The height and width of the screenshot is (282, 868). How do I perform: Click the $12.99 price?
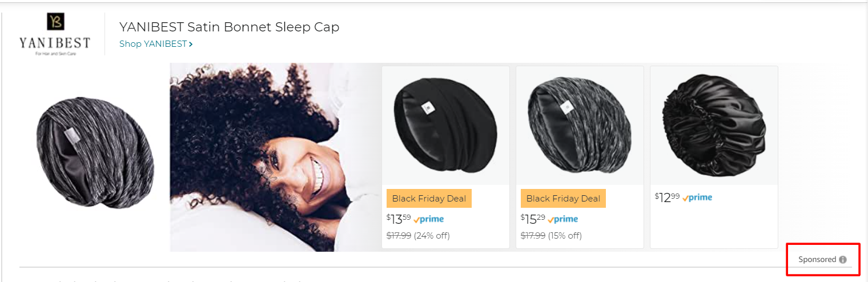[x=667, y=198]
